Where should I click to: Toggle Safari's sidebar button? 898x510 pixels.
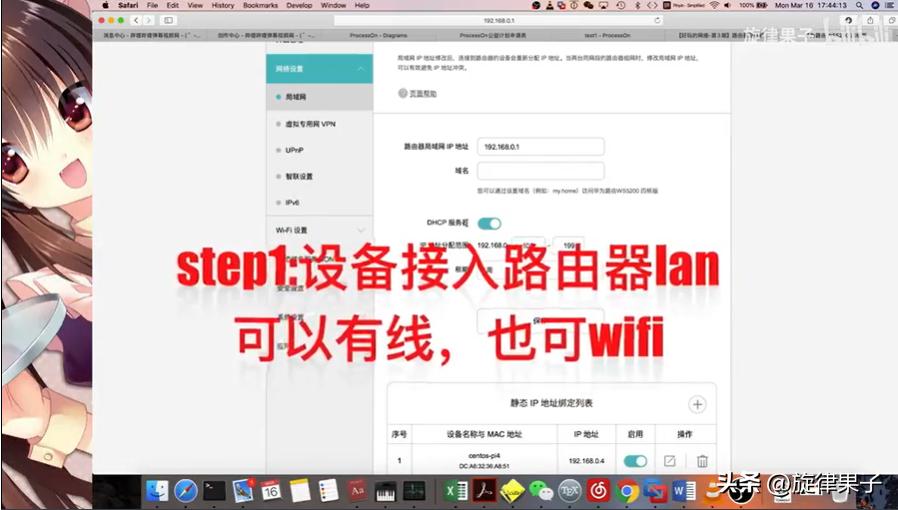click(168, 20)
